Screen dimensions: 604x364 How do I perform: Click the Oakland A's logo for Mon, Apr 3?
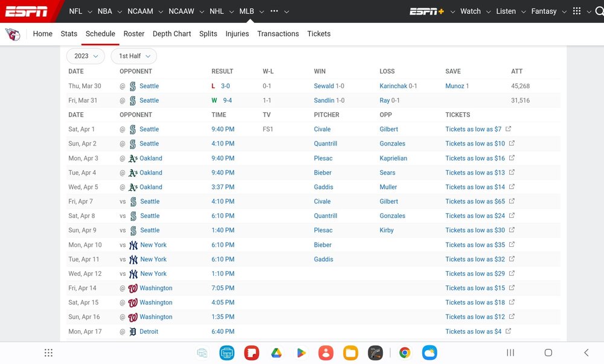coord(133,159)
